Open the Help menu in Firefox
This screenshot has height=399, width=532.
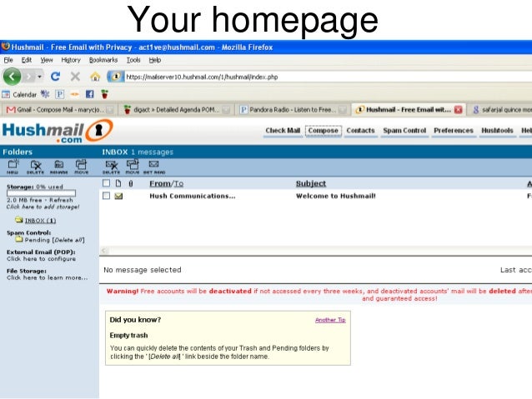155,60
